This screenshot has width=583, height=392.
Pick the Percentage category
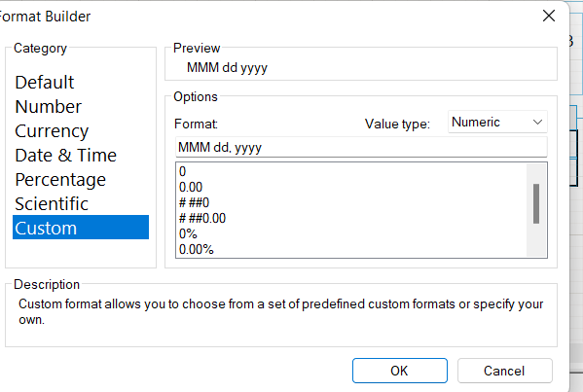pos(60,180)
